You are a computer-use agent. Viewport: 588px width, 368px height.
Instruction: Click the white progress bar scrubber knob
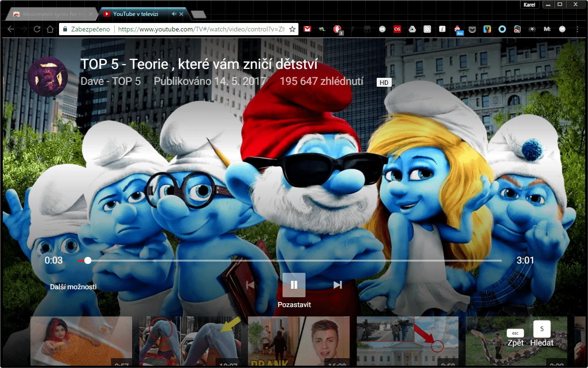tap(88, 260)
